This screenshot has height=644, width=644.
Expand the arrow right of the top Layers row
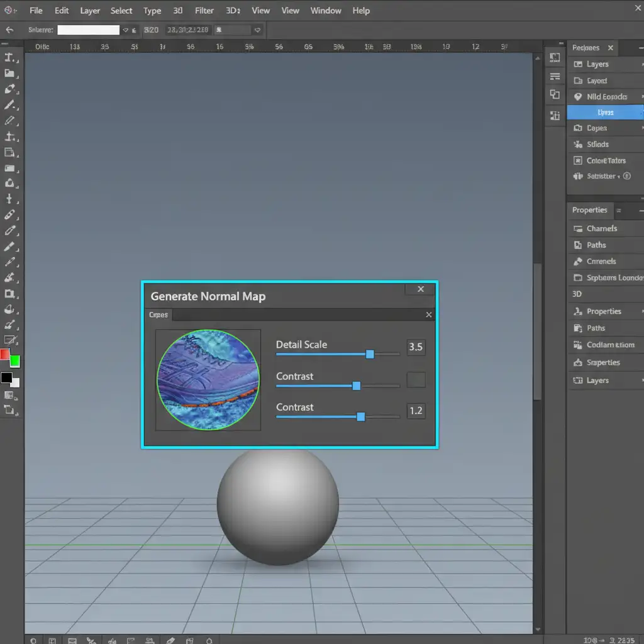click(641, 64)
